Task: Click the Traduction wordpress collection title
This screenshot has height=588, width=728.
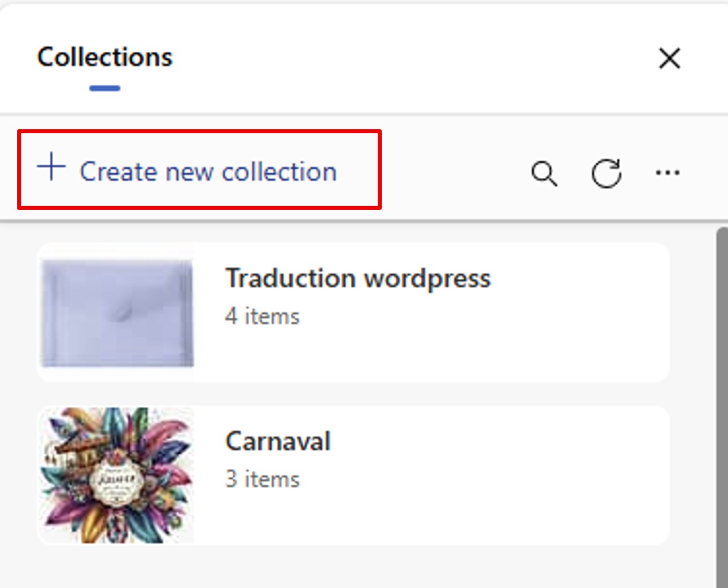Action: click(x=358, y=278)
